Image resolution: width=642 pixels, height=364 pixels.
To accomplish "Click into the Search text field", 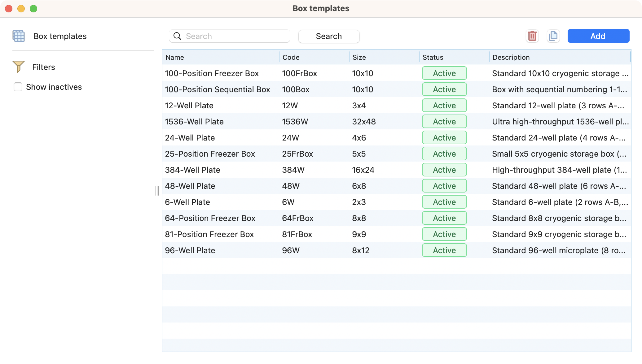I will [x=235, y=36].
